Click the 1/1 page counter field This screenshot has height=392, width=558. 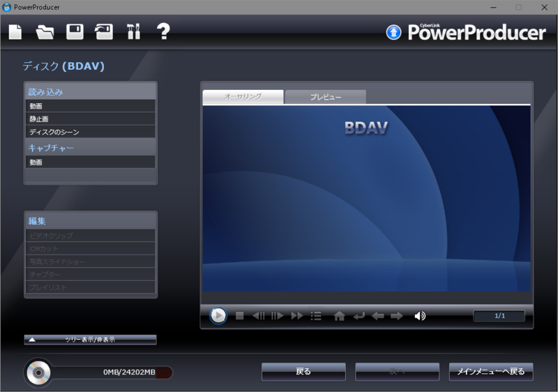pos(499,316)
